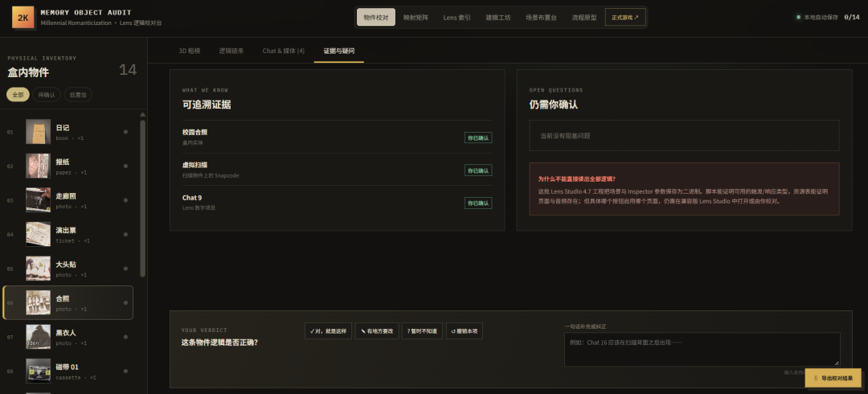Click the 黑衣人 item name
Screen dimensions: 868x394
coord(66,333)
